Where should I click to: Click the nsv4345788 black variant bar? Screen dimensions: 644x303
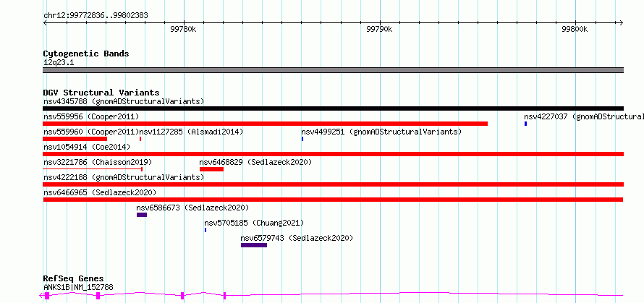tap(333, 108)
